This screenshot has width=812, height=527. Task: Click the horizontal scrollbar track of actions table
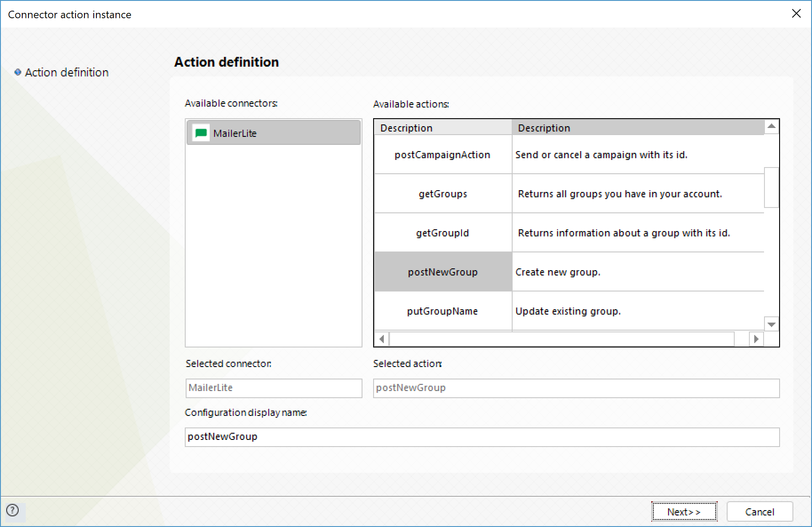[x=562, y=339]
